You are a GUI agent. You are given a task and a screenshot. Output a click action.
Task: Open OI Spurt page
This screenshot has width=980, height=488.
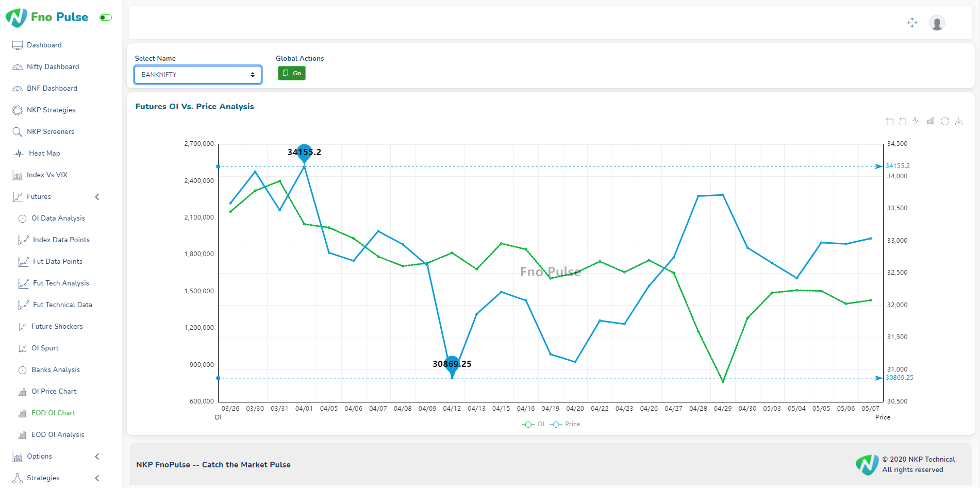tap(45, 348)
